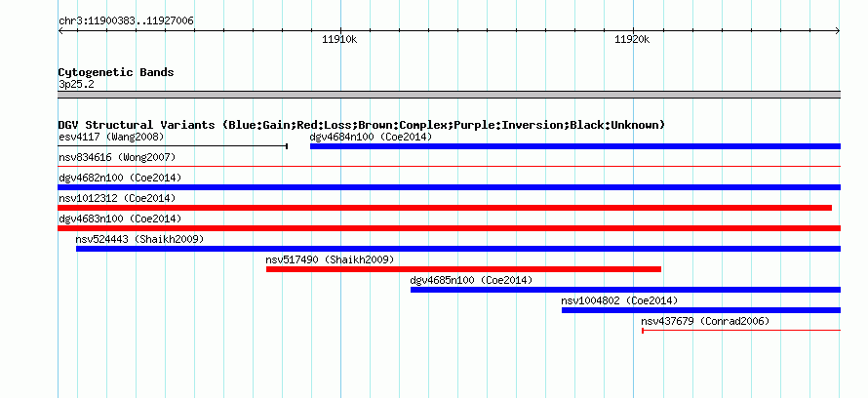Click the nsv1012312 (Coe2014) label
This screenshot has width=868, height=398.
(x=117, y=198)
